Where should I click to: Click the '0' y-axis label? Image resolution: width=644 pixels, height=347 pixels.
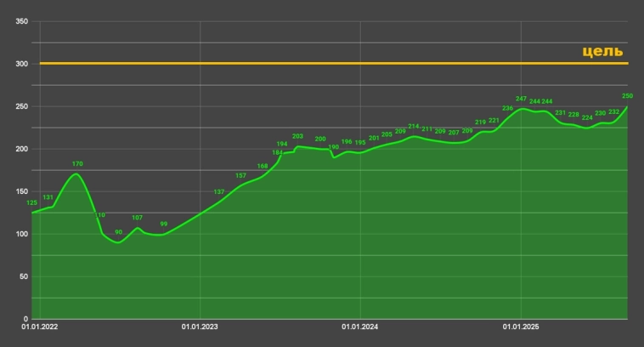coord(25,319)
